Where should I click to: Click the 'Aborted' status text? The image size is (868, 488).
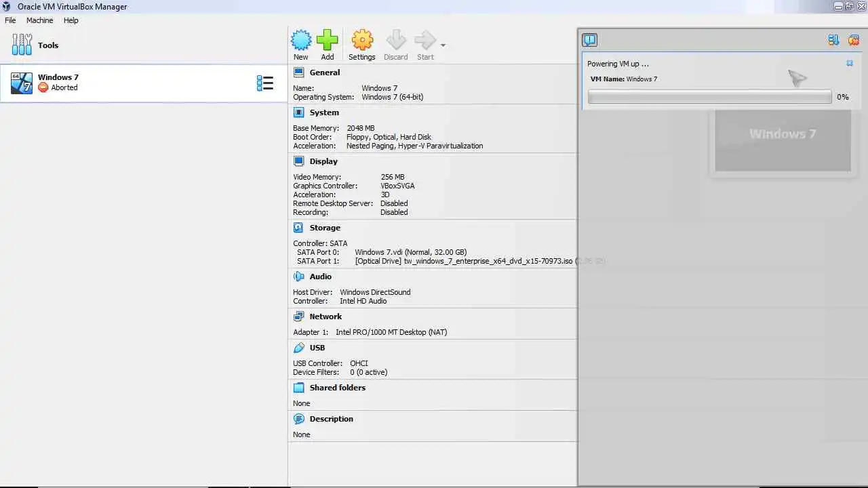(64, 87)
